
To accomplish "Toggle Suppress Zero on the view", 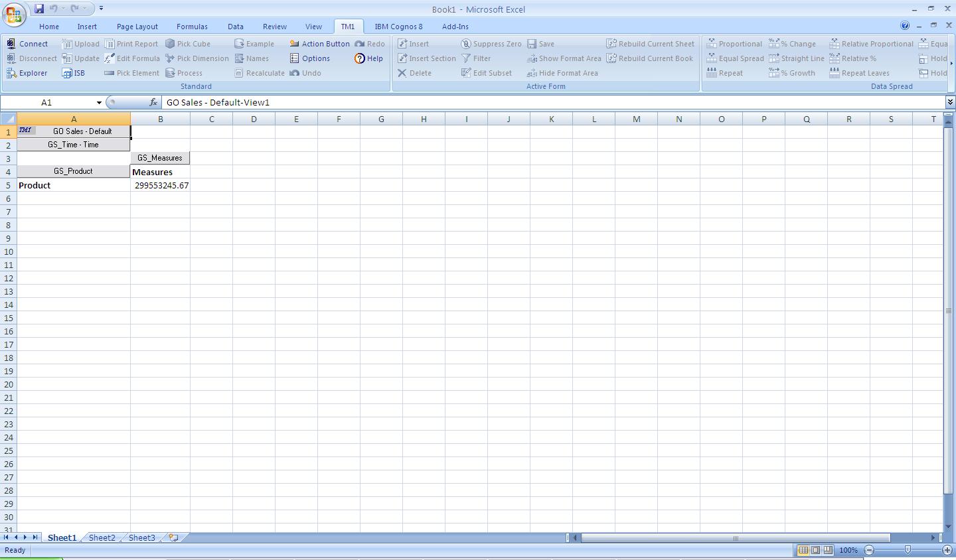I will (491, 43).
